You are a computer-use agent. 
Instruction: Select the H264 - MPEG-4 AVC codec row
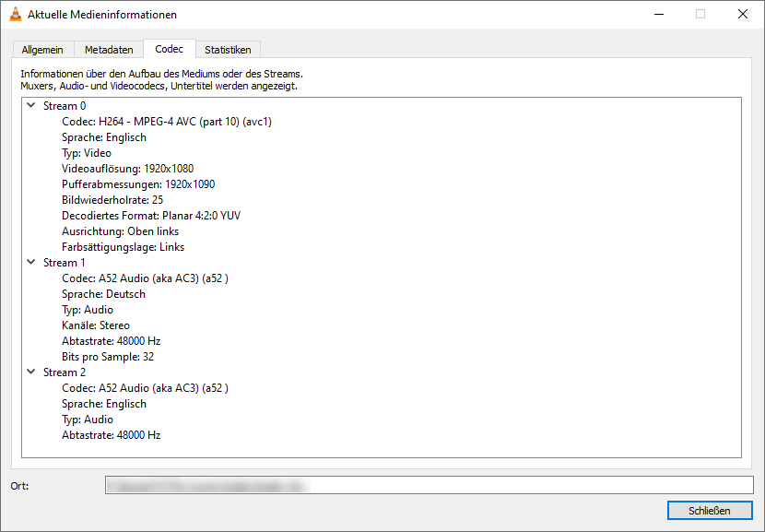(167, 122)
